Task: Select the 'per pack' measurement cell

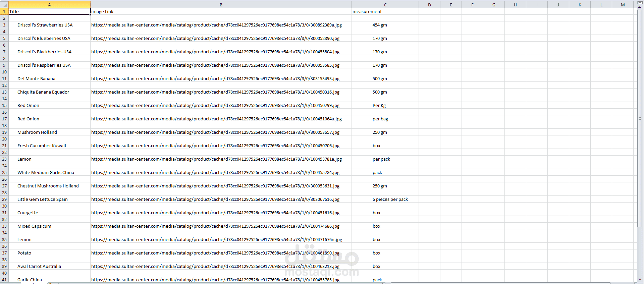Action: 385,159
